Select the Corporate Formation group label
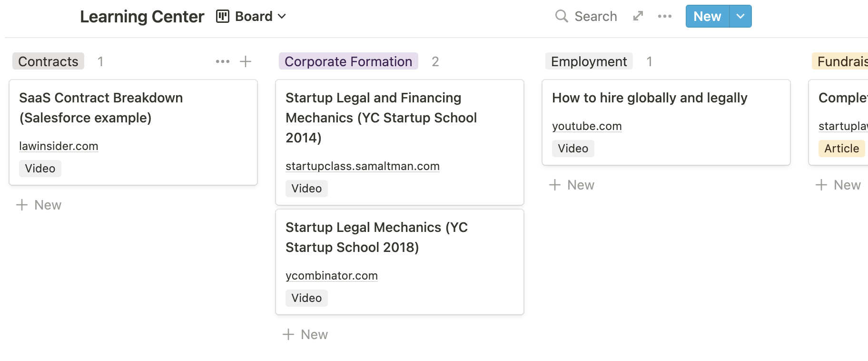 [348, 61]
